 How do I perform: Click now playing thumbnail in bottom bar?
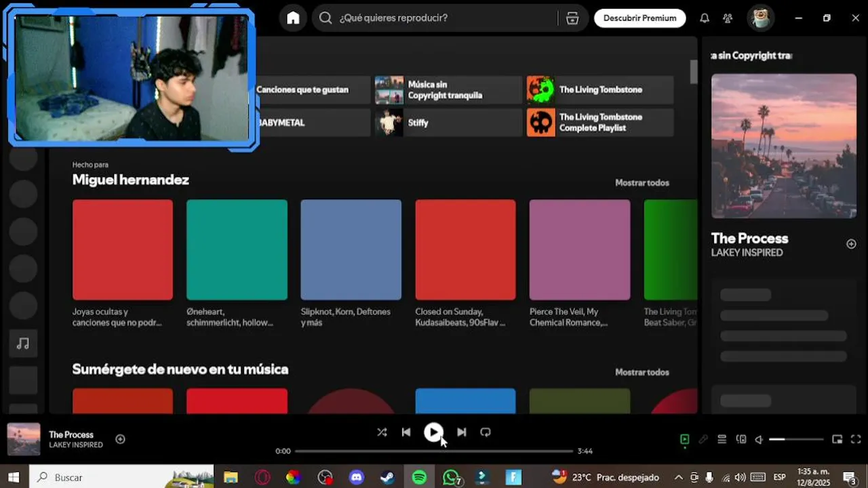tap(24, 439)
